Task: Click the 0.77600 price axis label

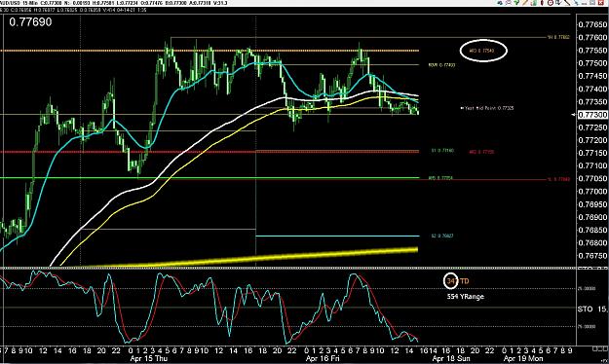Action: point(593,38)
